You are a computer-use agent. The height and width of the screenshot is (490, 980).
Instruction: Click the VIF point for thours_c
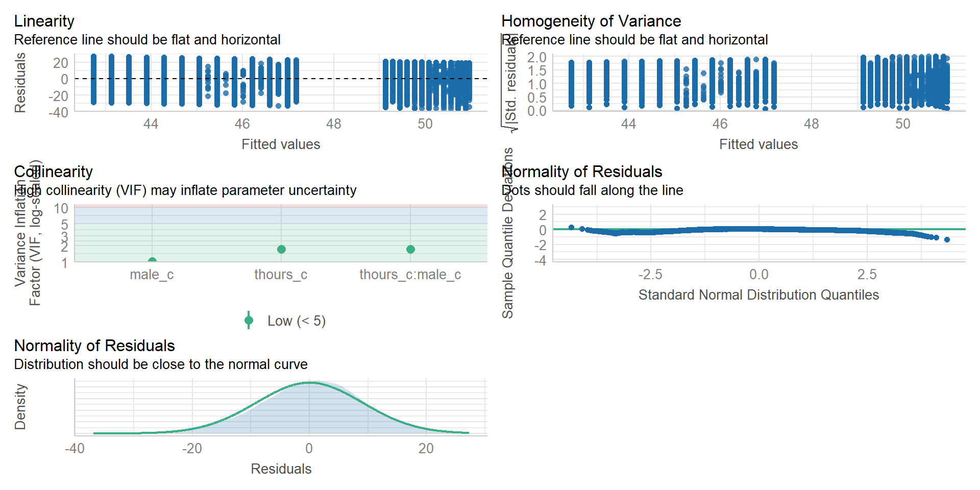tap(281, 249)
